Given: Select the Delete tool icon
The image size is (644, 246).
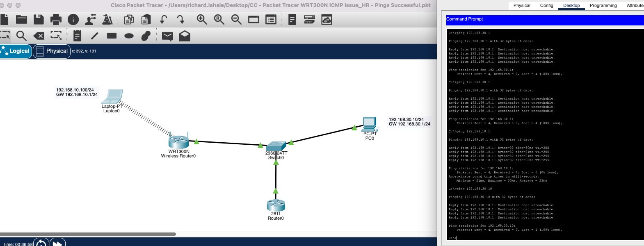Looking at the screenshot, I should coord(39,36).
